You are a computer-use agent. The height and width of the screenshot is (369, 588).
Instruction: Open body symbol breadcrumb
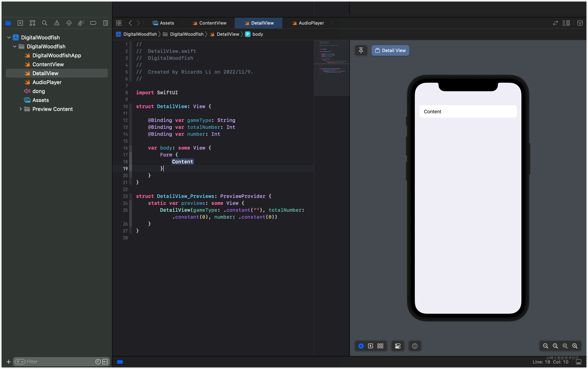point(254,34)
